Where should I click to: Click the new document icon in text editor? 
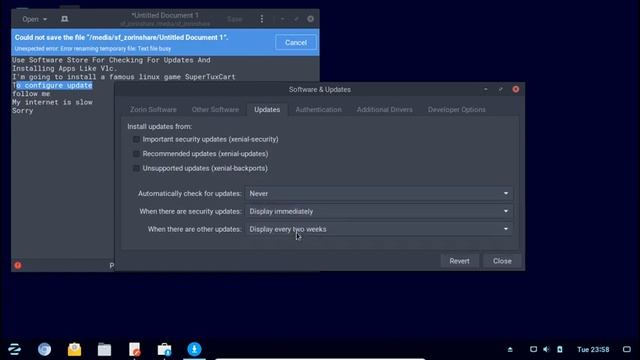coord(64,19)
